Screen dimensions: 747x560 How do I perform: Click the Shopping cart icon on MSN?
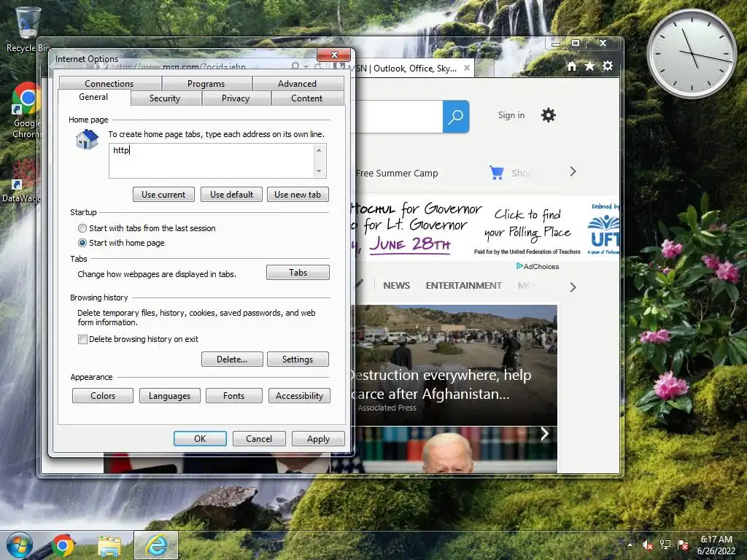496,172
